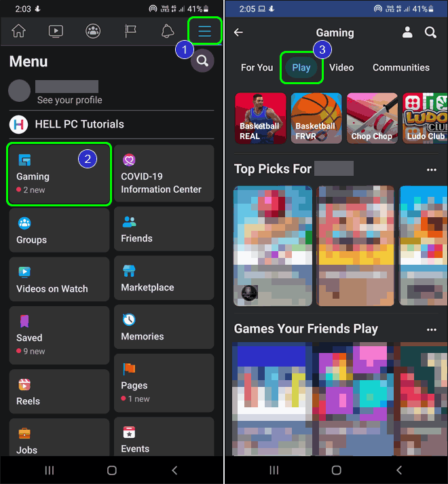
Task: Open the Events tile
Action: (x=164, y=436)
